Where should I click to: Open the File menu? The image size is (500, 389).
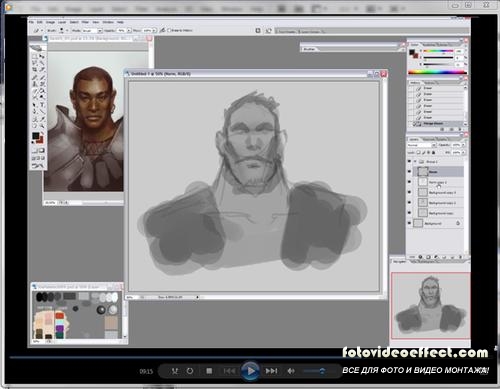pos(31,22)
